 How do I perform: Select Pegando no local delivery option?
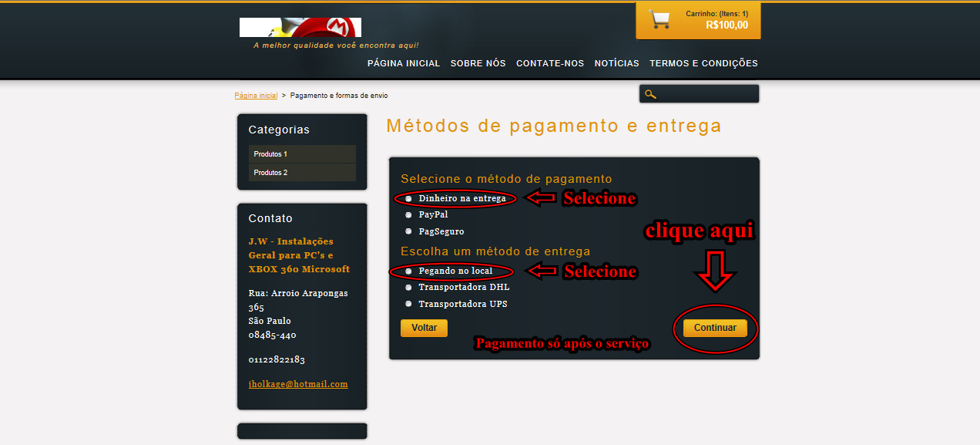[x=408, y=271]
